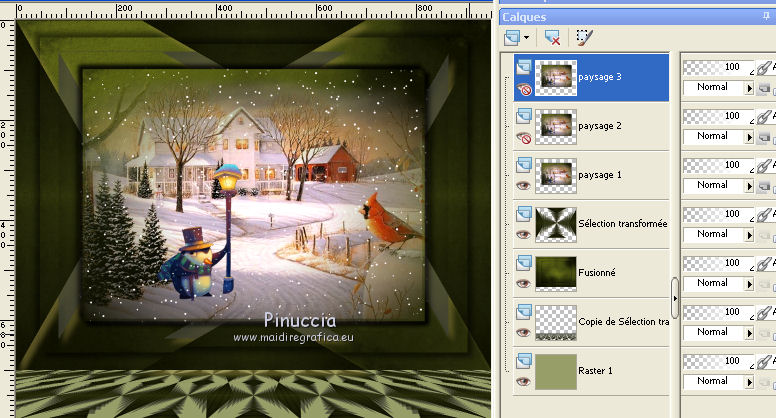Image resolution: width=776 pixels, height=418 pixels.
Task: Toggle the Calques panel auto-hide pin
Action: [766, 16]
